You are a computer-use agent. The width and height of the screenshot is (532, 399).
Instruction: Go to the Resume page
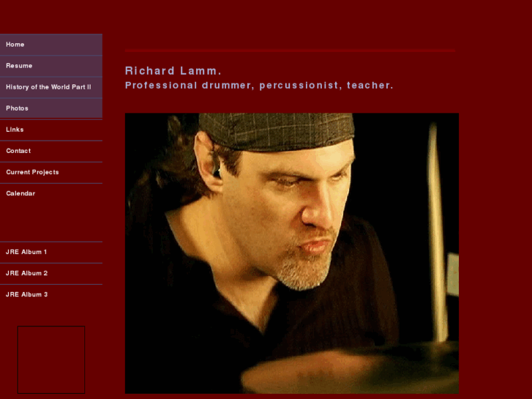pos(51,66)
